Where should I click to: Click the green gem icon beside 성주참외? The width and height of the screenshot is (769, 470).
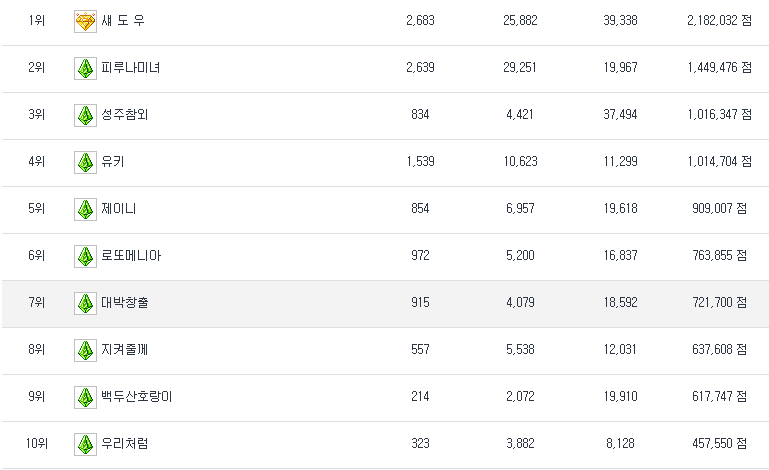coord(85,115)
